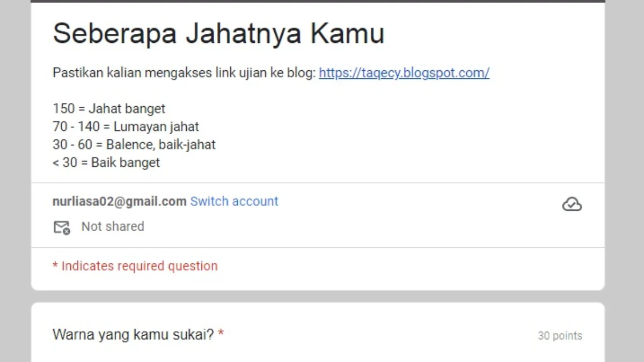Click the Indicates required question notice
Screen dimensions: 644x362
point(135,266)
